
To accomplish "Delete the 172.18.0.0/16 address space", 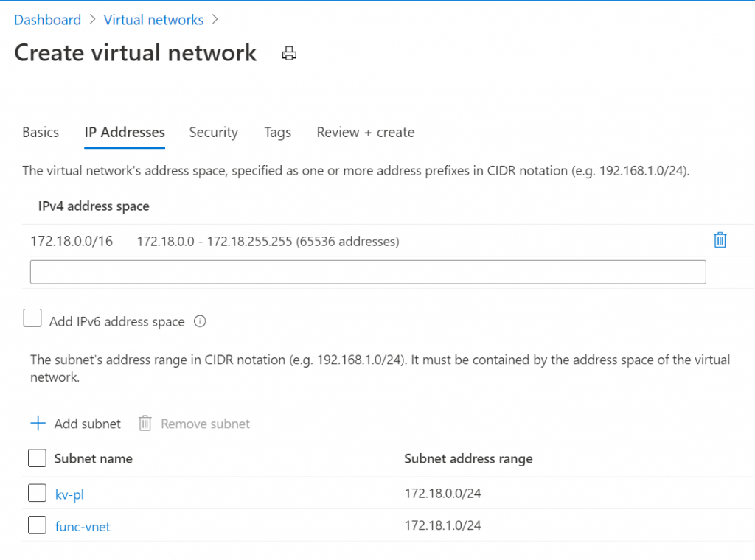I will click(720, 240).
